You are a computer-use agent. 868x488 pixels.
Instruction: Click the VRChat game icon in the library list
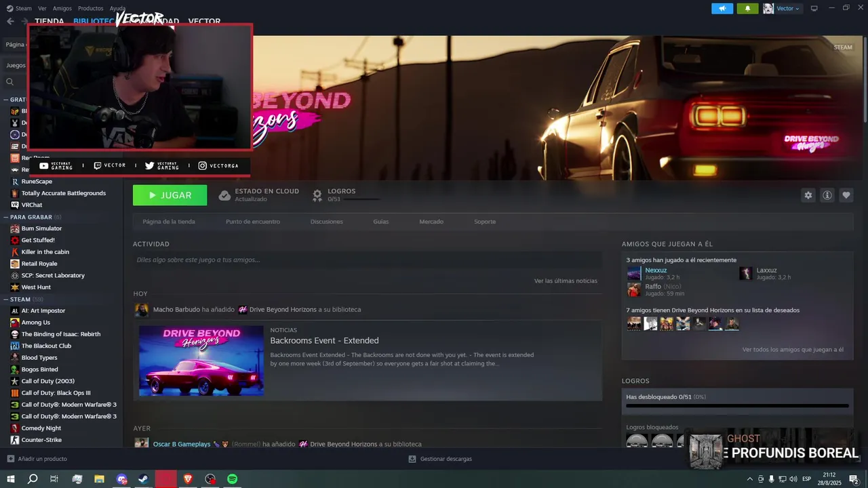pyautogui.click(x=15, y=205)
